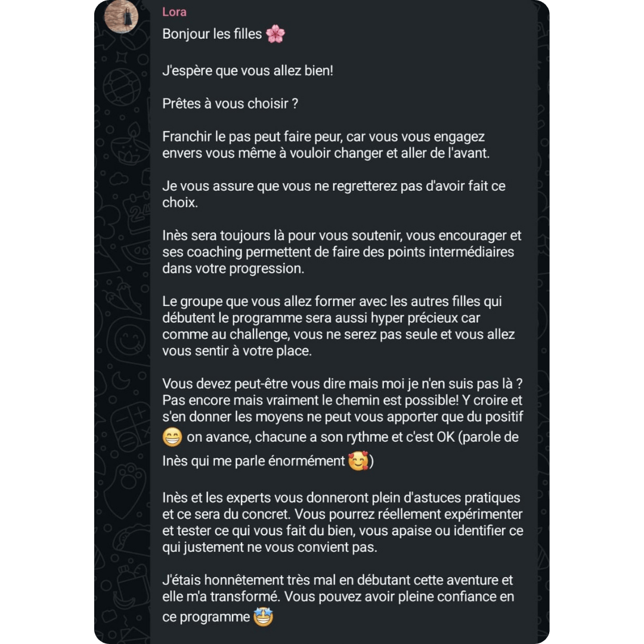
Task: Click the star-struck emoji after 'ce programme'
Action: pos(263,617)
